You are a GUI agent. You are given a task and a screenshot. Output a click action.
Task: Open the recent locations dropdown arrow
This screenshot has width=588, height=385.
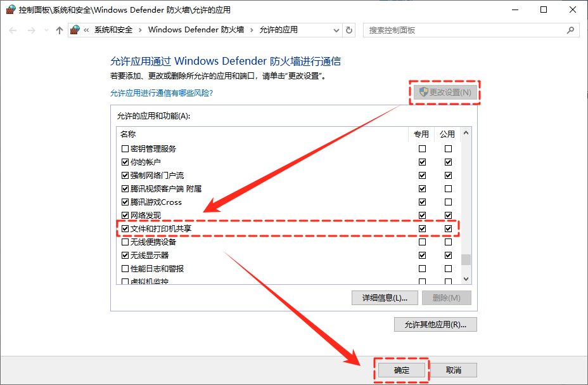pyautogui.click(x=46, y=30)
